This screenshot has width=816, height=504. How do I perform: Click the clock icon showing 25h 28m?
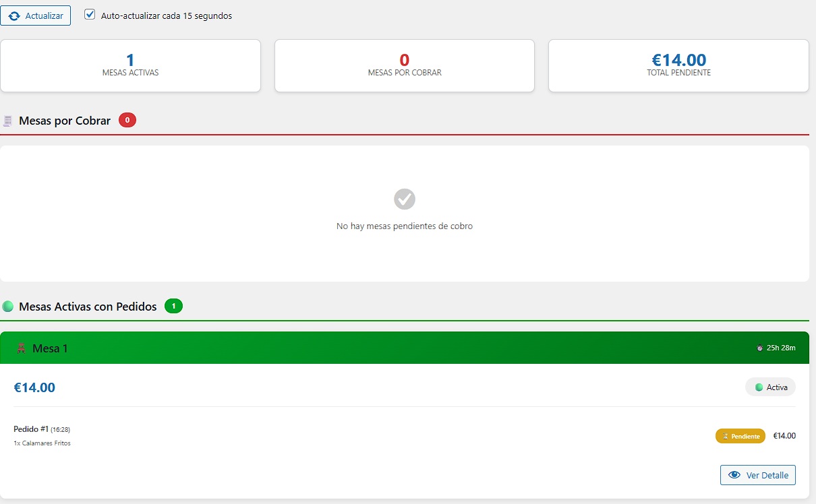[760, 348]
